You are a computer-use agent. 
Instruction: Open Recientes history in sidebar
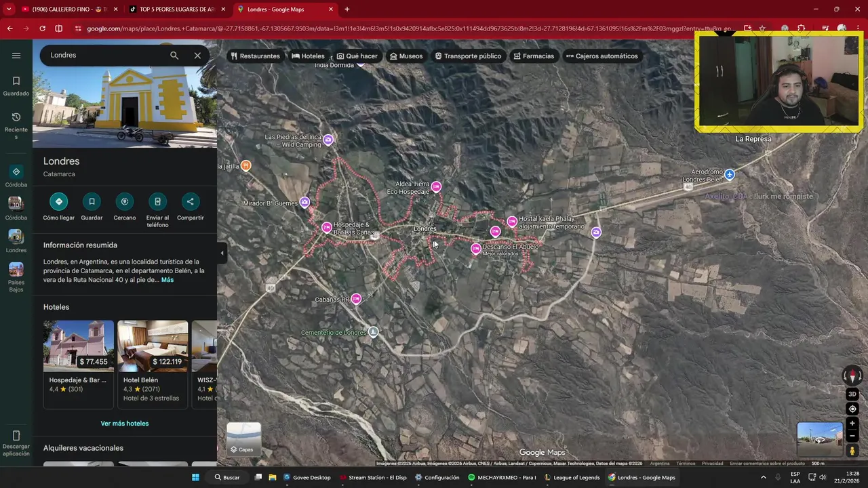pyautogui.click(x=16, y=126)
